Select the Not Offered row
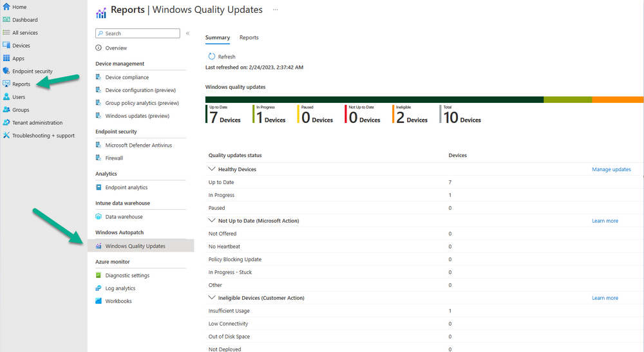 [x=424, y=234]
